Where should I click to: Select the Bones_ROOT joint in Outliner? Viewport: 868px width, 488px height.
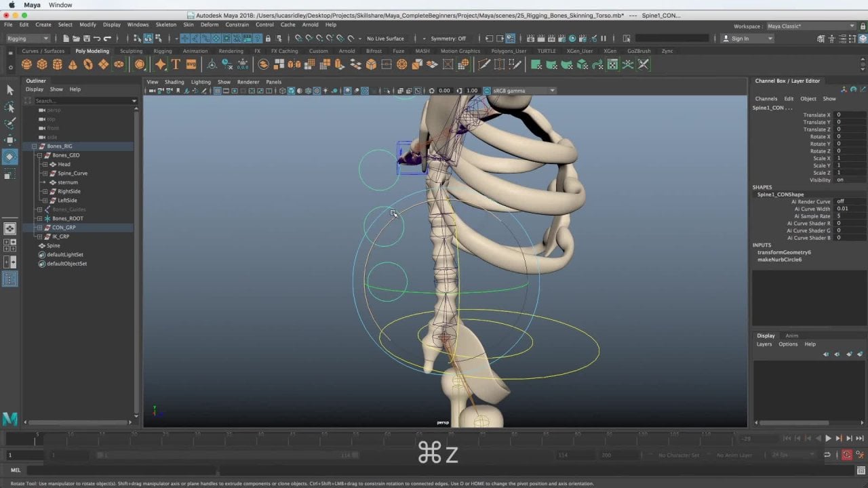[68, 218]
